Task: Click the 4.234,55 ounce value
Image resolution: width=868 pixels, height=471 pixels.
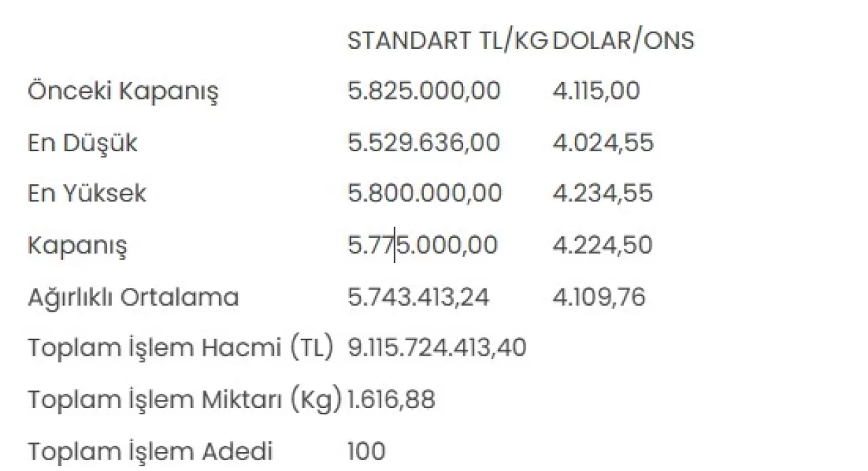Action: point(603,193)
